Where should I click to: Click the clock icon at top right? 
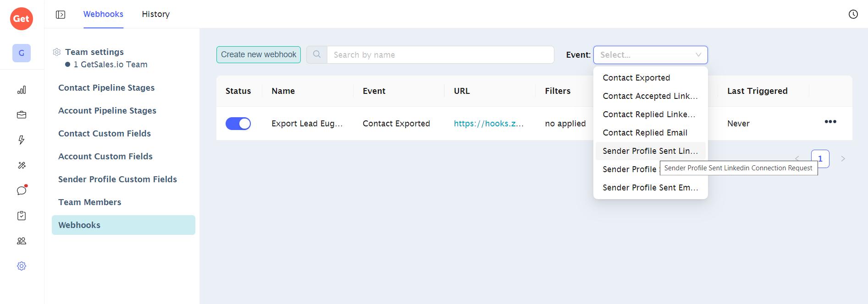pyautogui.click(x=853, y=14)
